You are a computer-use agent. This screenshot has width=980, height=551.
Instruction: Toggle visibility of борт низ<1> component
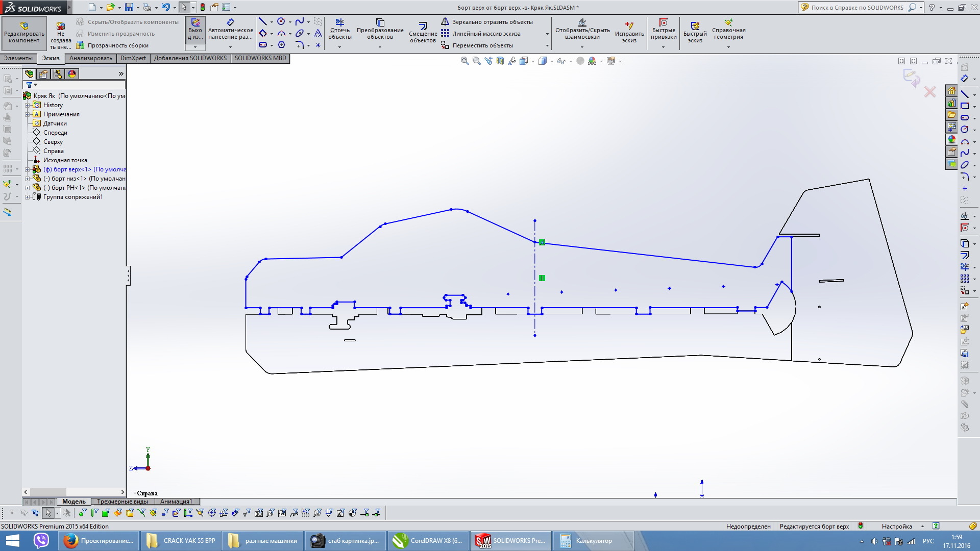point(73,178)
